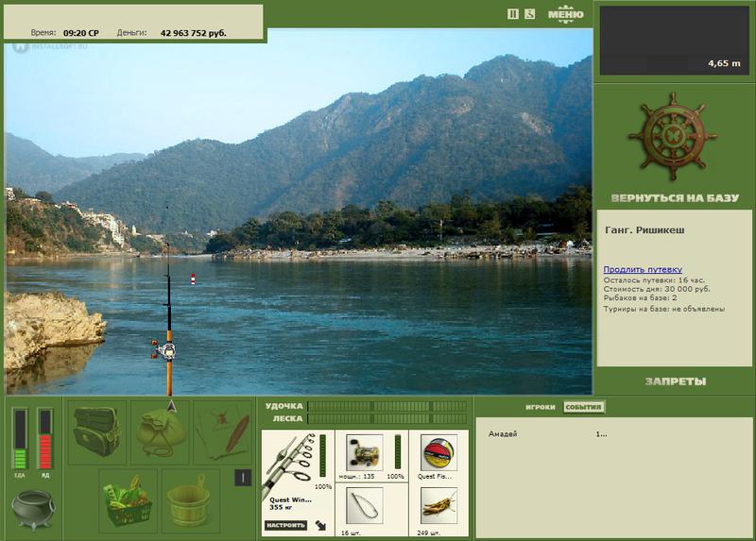Open the ЗАПРЕТЫ section
The width and height of the screenshot is (756, 541).
(x=676, y=381)
